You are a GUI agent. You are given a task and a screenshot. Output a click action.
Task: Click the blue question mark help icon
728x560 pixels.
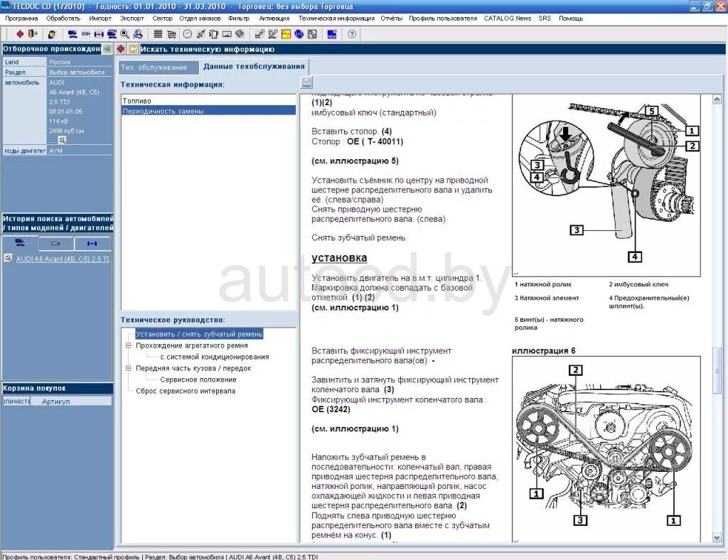(352, 34)
